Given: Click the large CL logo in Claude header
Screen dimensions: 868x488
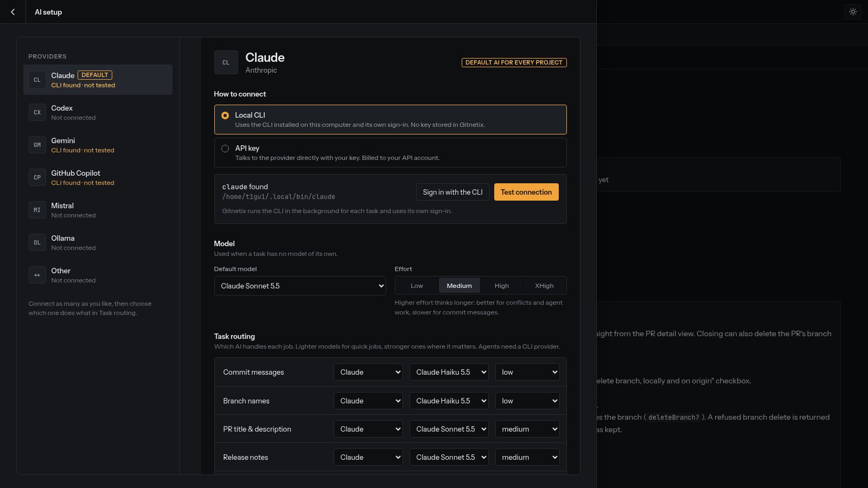Looking at the screenshot, I should point(226,62).
